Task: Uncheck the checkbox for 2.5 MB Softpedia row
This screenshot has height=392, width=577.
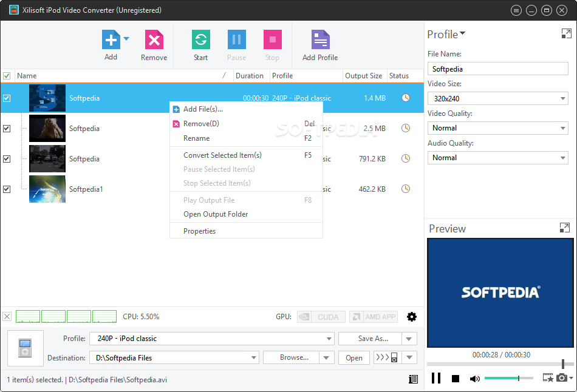Action: click(7, 128)
